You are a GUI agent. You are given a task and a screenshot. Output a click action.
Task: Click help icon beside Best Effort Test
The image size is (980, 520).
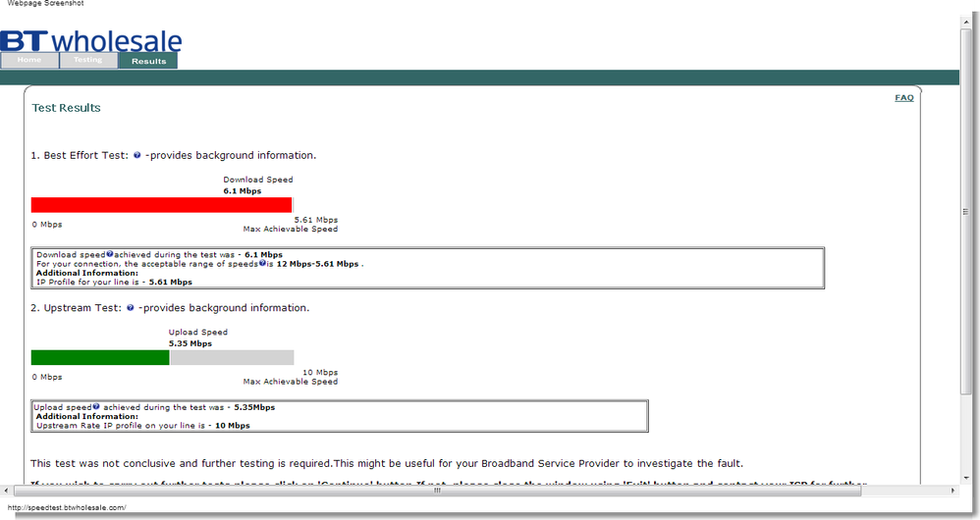pyautogui.click(x=136, y=155)
